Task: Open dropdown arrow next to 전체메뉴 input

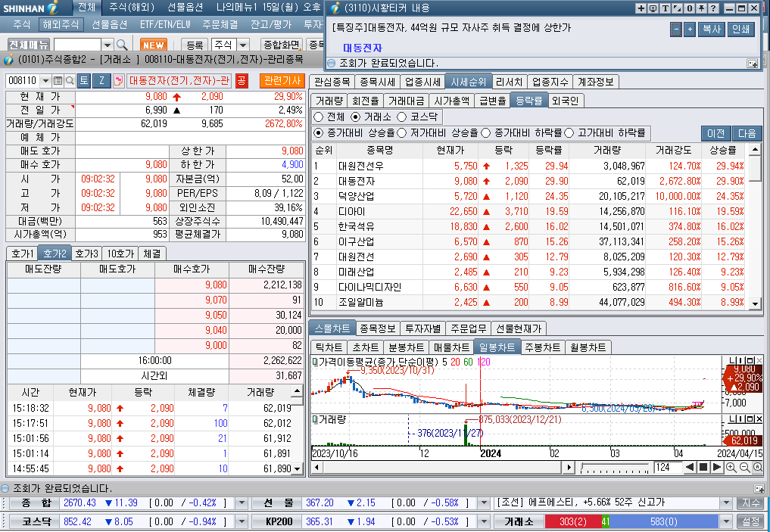Action: 108,45
